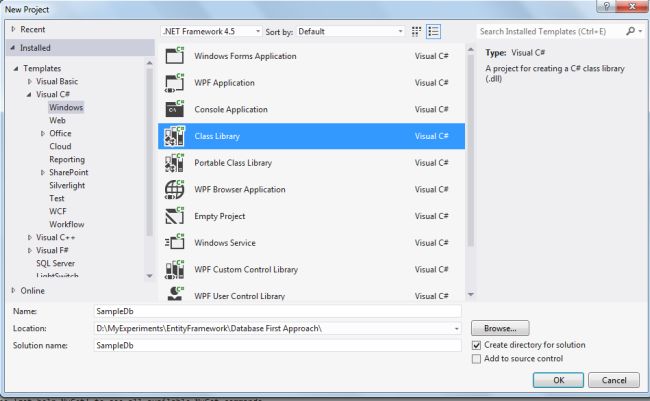
Task: Select the Silverlight category
Action: pos(67,185)
